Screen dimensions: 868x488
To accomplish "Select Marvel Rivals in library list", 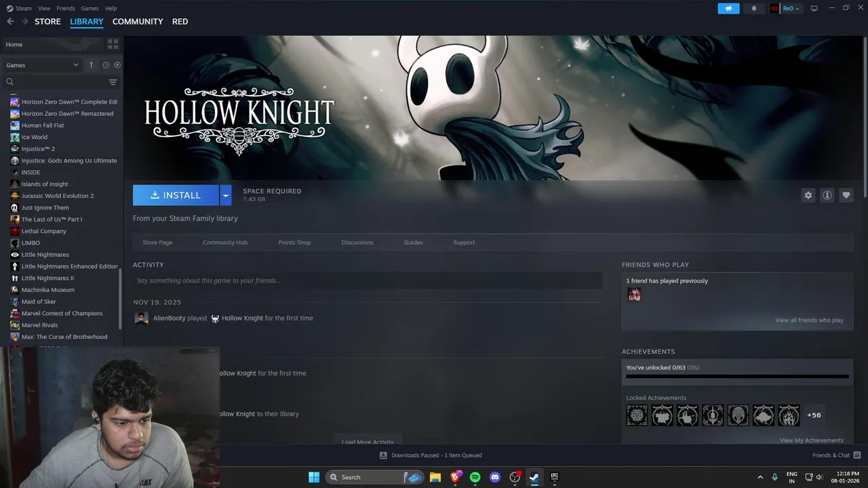I will point(39,325).
